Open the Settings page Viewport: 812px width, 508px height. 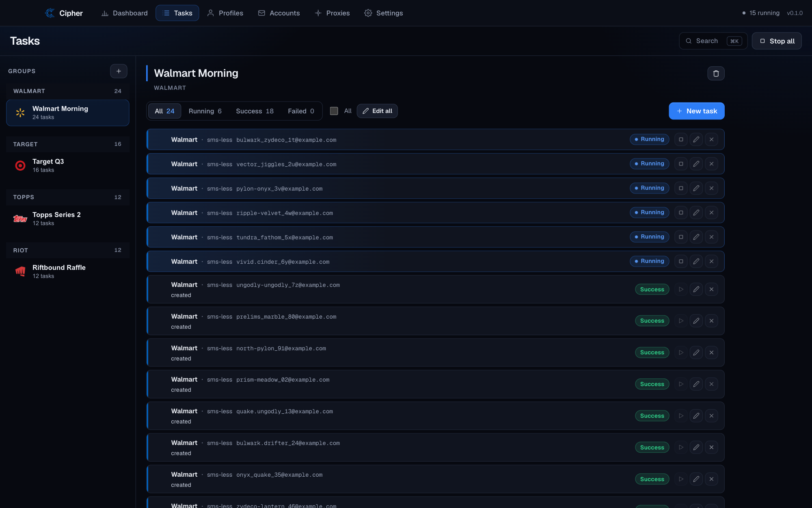click(384, 13)
